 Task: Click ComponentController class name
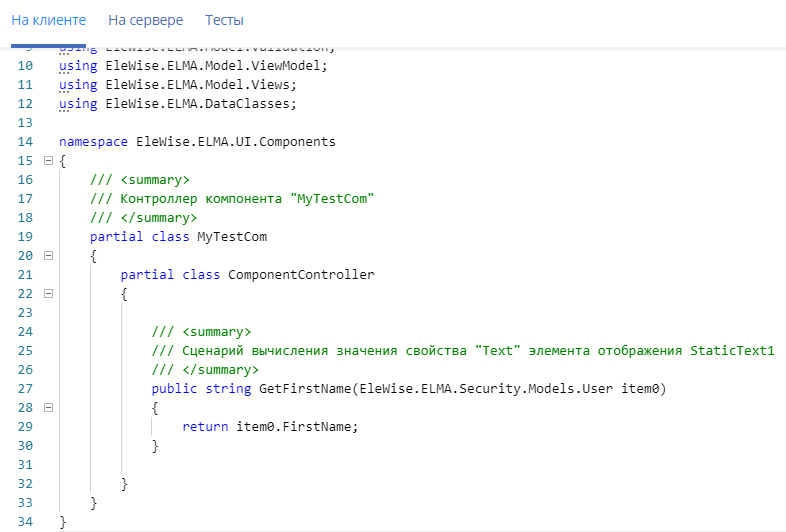click(301, 275)
